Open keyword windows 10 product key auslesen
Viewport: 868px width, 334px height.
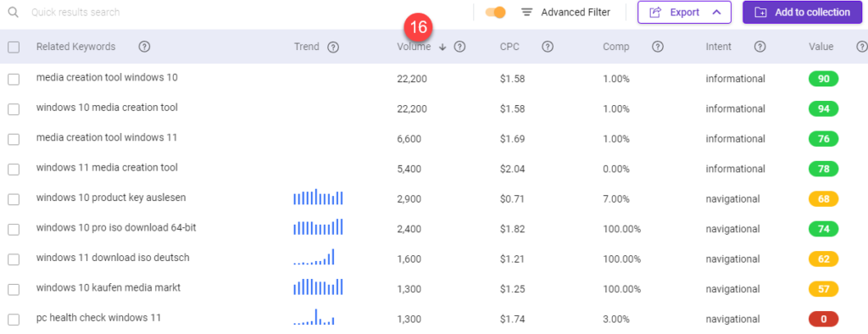click(x=111, y=198)
